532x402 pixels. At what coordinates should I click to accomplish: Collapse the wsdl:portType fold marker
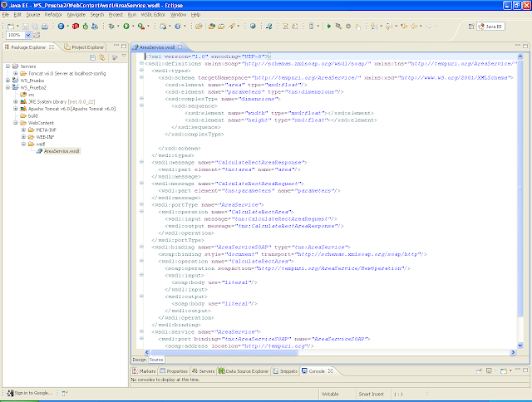[141, 204]
